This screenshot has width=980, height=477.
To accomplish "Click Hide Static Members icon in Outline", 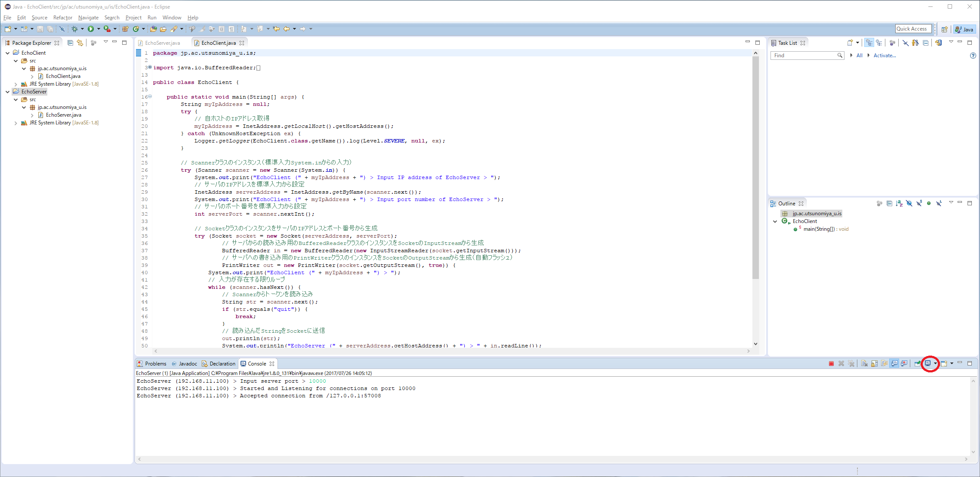I will 919,203.
